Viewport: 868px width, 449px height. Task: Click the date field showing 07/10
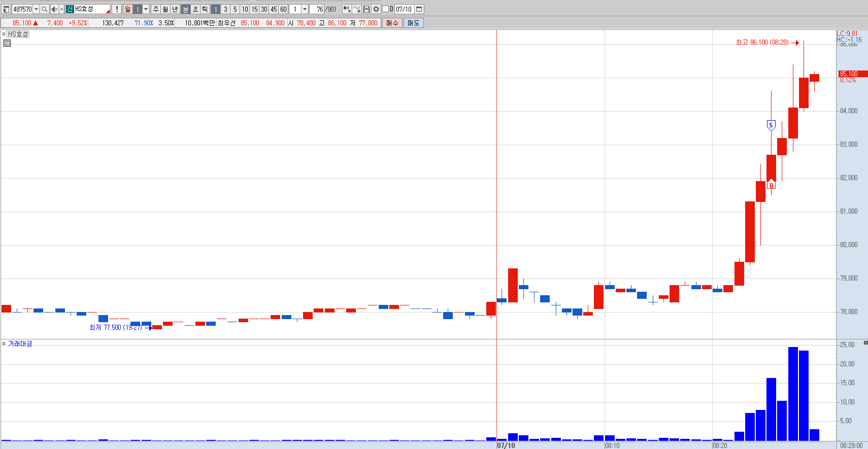[404, 9]
